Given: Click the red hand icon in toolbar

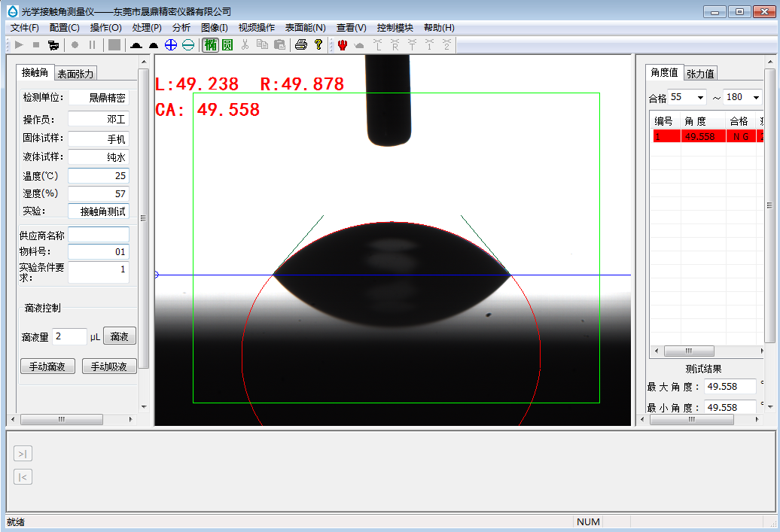Looking at the screenshot, I should tap(343, 45).
